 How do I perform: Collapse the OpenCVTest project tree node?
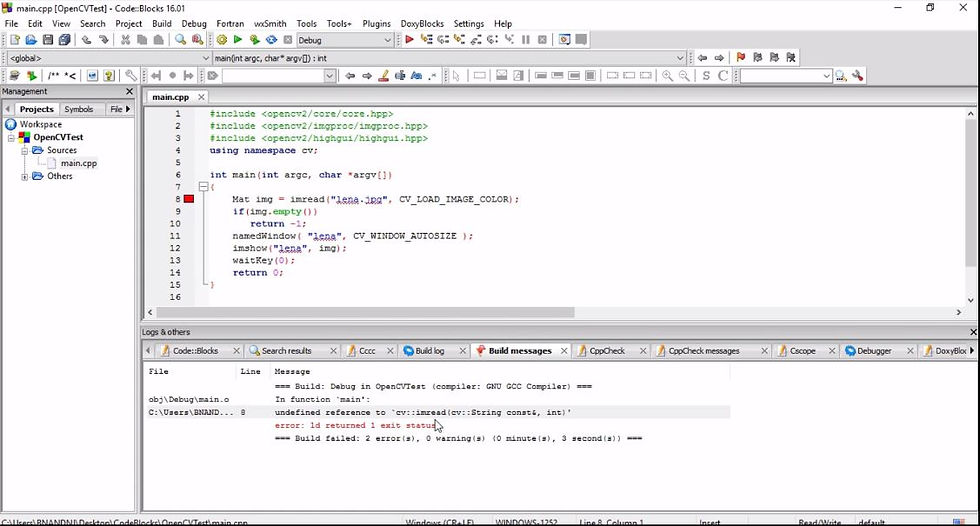pos(11,137)
